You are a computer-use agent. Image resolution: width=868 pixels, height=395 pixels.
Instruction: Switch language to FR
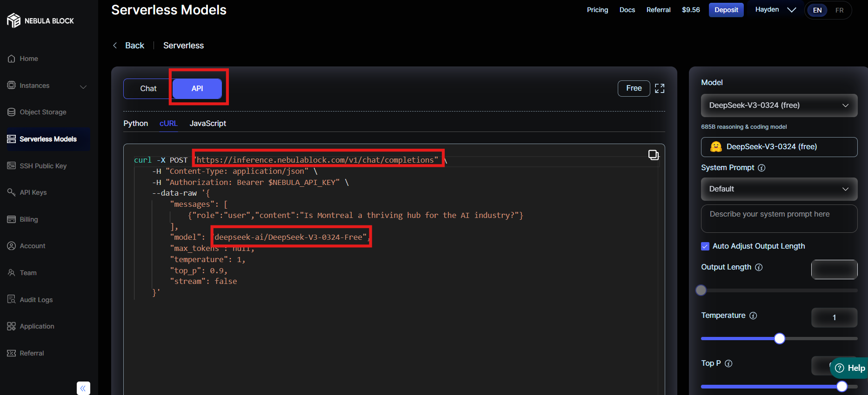click(x=839, y=10)
